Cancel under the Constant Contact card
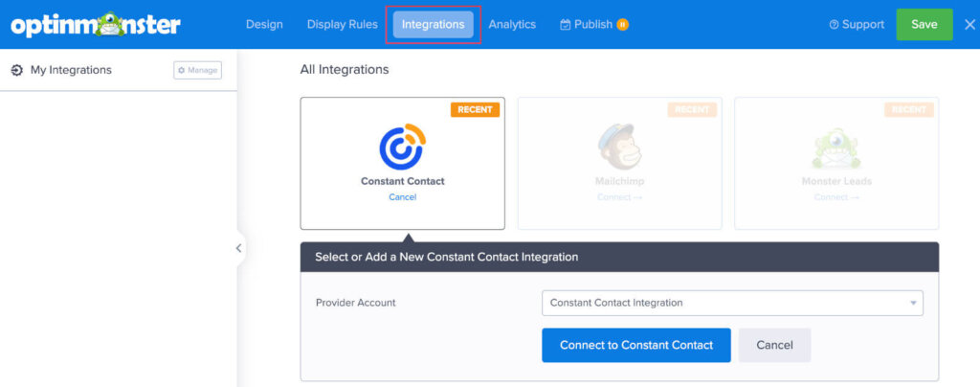Image resolution: width=980 pixels, height=387 pixels. 403,197
